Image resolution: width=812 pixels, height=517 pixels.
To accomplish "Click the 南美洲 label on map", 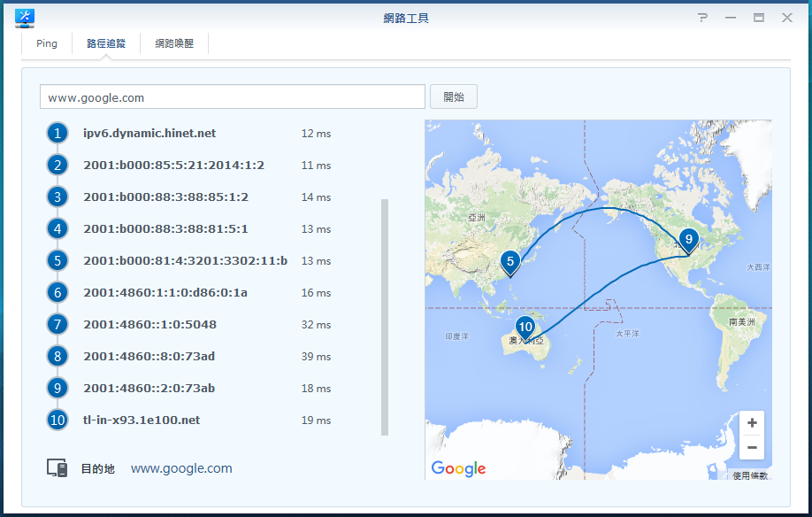I will 741,322.
